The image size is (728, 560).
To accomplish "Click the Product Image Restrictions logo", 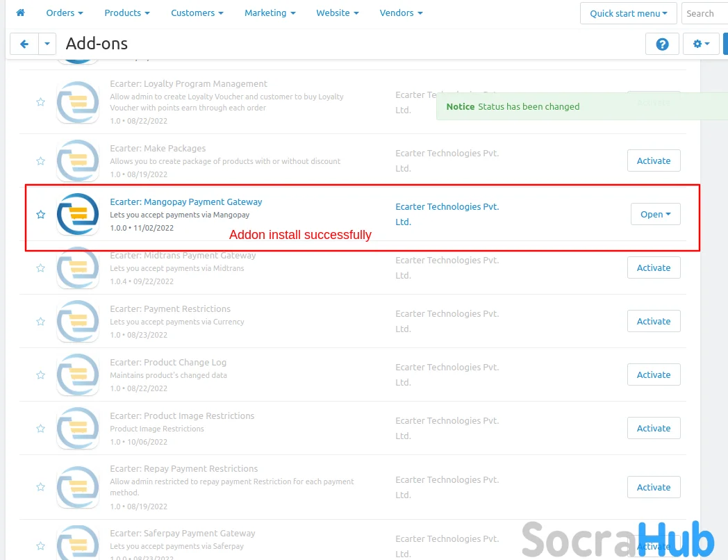I will [x=78, y=428].
